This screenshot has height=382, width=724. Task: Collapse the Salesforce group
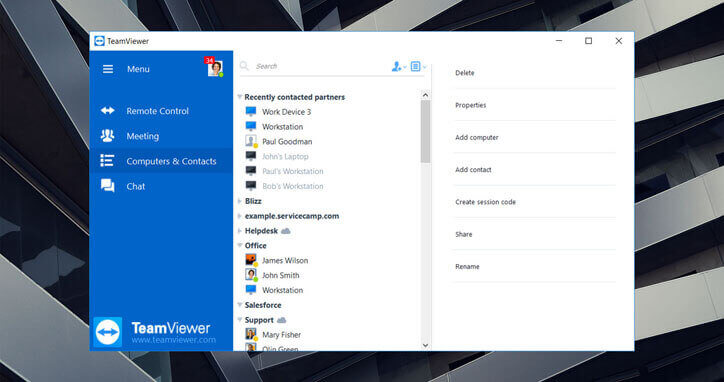240,305
